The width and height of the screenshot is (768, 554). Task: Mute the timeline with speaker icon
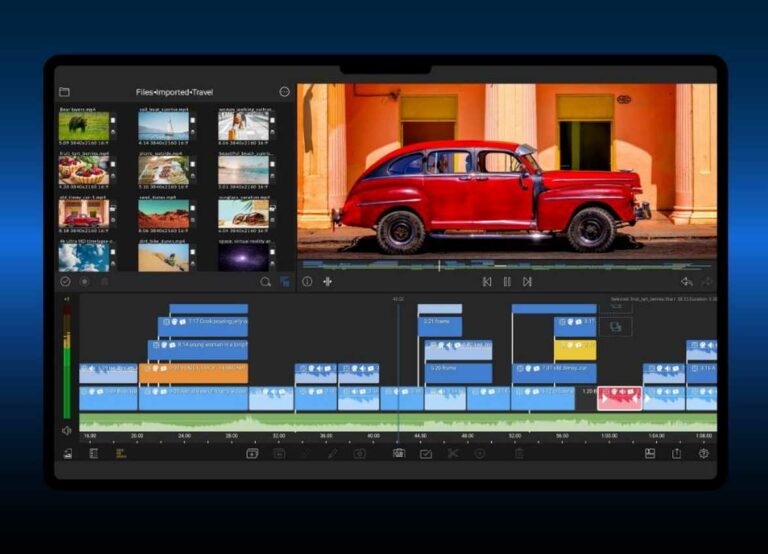click(67, 431)
